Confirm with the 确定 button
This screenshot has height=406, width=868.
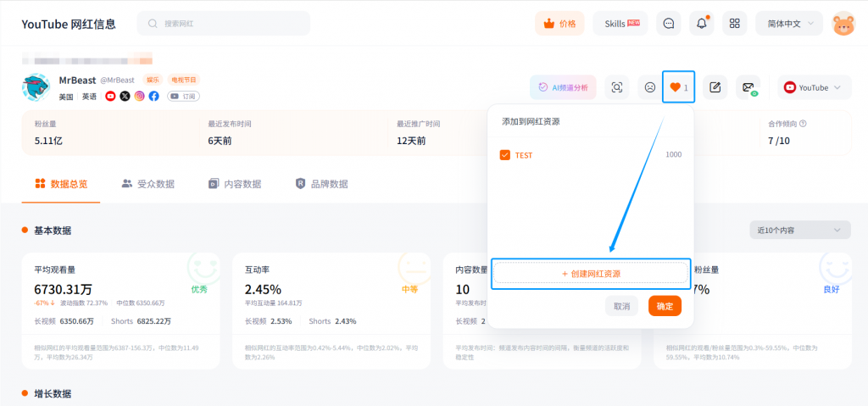point(665,306)
